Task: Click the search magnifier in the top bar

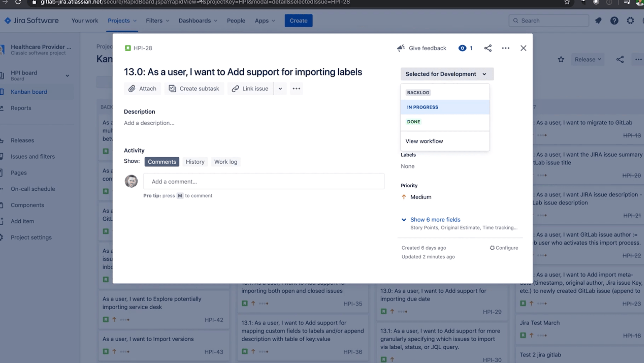Action: [x=516, y=20]
